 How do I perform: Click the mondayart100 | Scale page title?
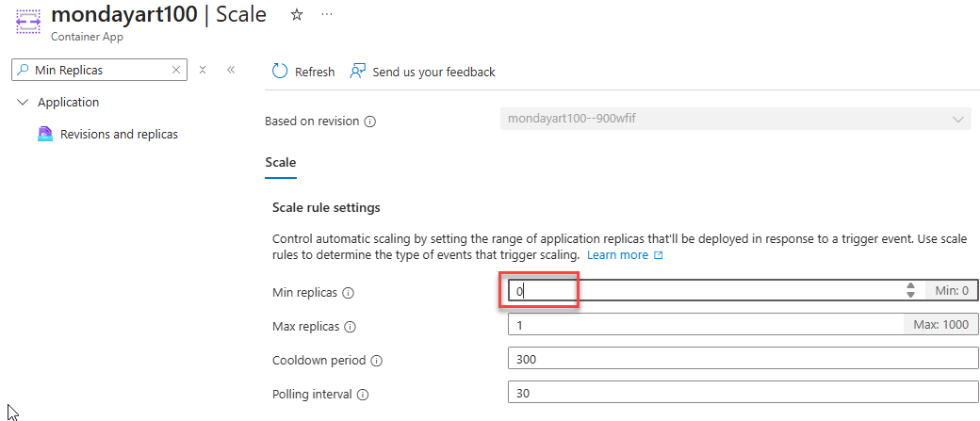[158, 14]
